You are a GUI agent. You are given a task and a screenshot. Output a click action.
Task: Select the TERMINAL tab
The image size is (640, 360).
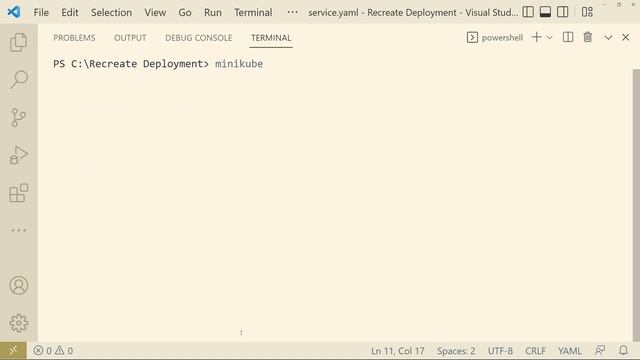pos(271,38)
